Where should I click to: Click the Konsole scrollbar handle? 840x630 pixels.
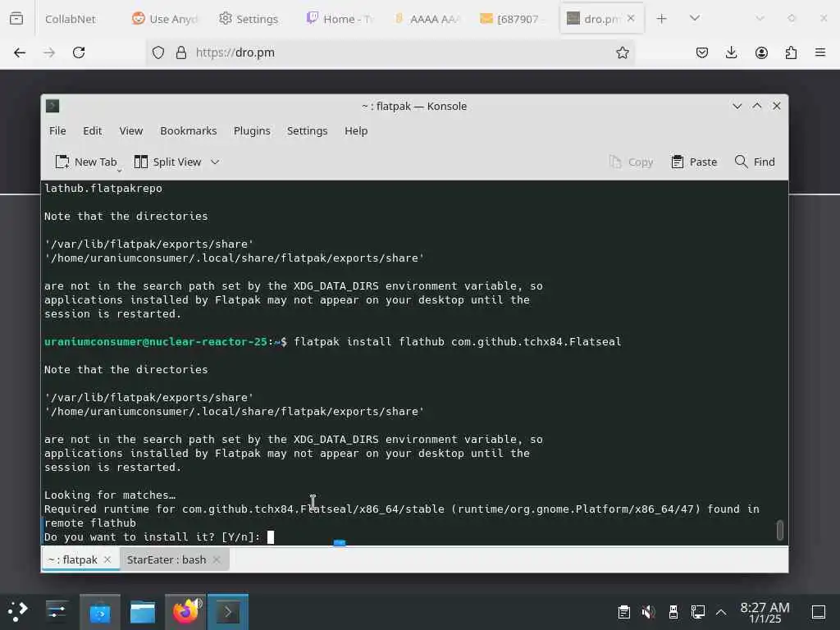coord(780,531)
